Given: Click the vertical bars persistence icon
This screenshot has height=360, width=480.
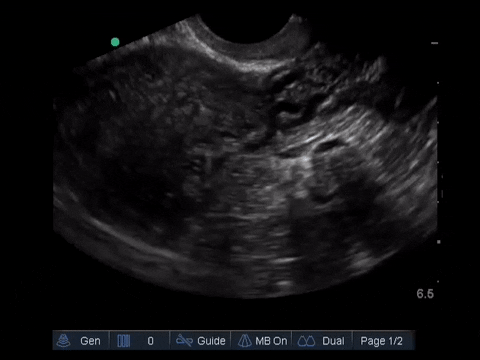Looking at the screenshot, I should click(x=124, y=341).
